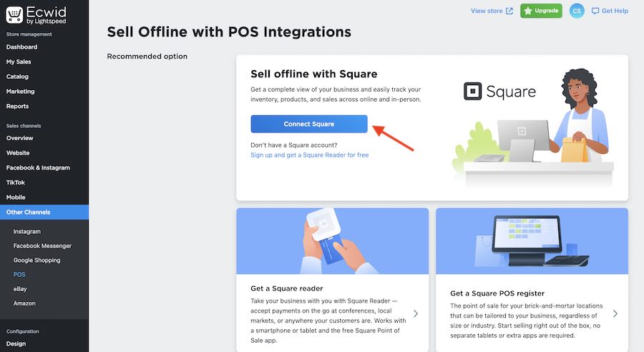Open Facebook Messenger sub-item
Viewport: 644px width, 352px height.
[42, 246]
